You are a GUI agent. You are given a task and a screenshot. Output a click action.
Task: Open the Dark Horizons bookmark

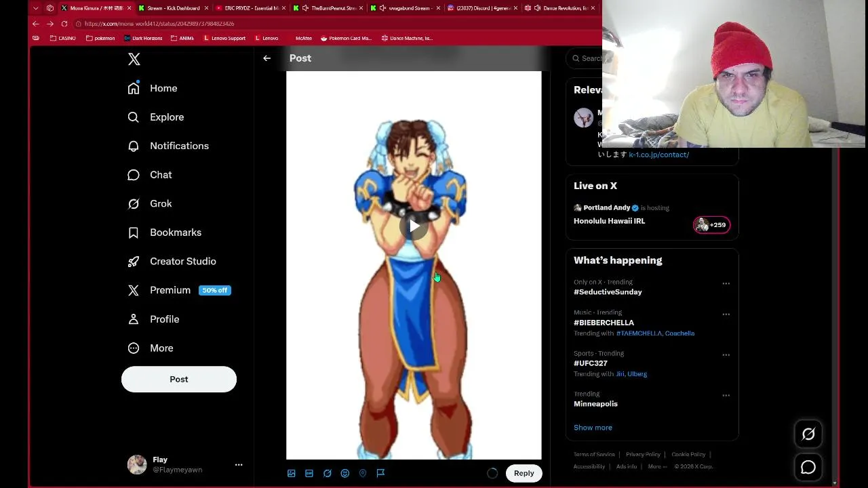(143, 39)
